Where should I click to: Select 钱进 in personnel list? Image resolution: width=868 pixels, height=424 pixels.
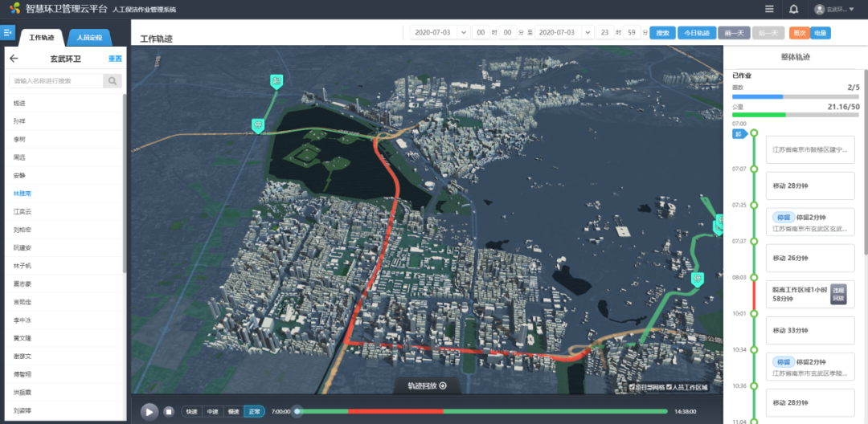tap(65, 104)
